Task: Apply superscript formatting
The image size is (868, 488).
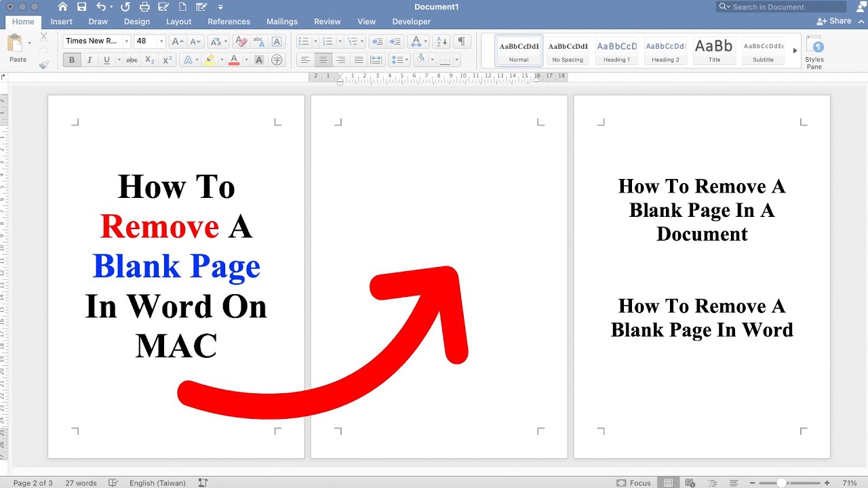Action: (167, 60)
